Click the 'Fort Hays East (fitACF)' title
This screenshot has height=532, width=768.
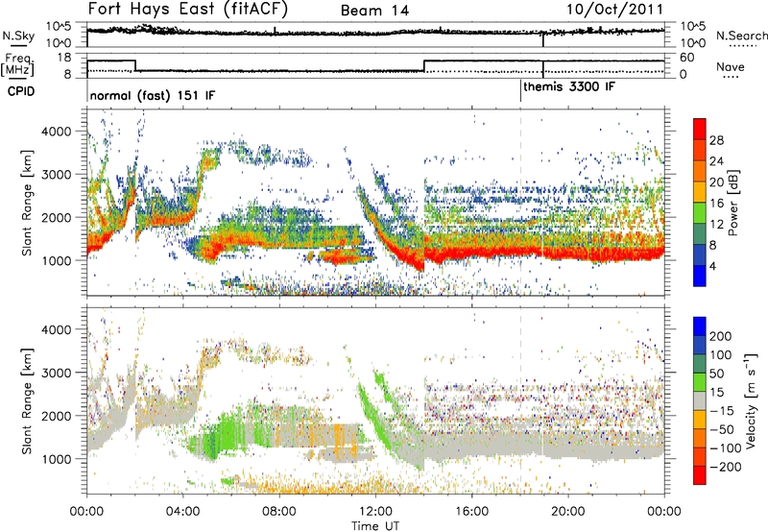[187, 10]
